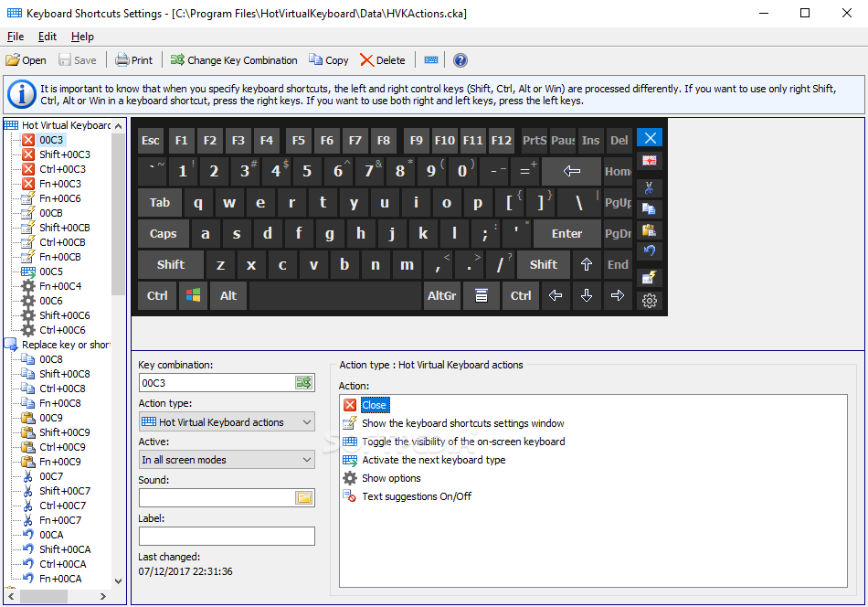
Task: Select Toggle the visibility of on-screen keyboard action
Action: click(463, 442)
